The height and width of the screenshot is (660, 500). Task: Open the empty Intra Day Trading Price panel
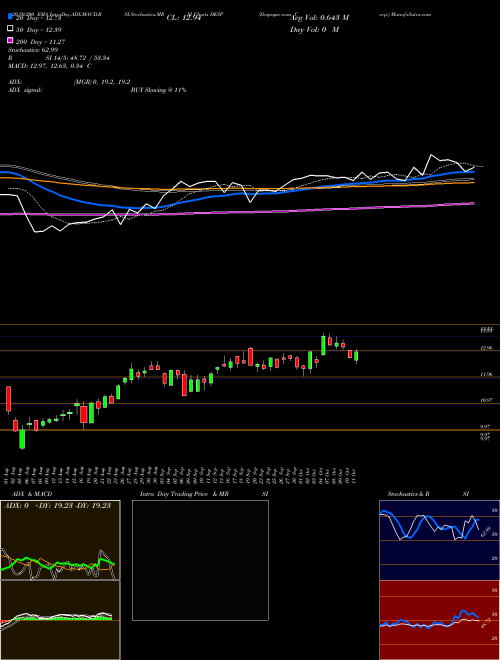(200, 560)
